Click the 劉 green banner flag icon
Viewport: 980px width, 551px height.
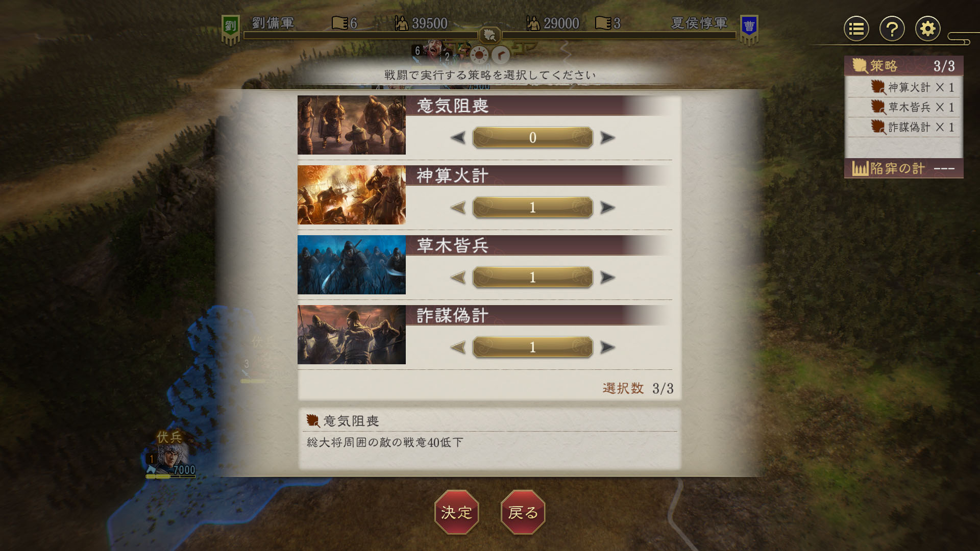[231, 29]
